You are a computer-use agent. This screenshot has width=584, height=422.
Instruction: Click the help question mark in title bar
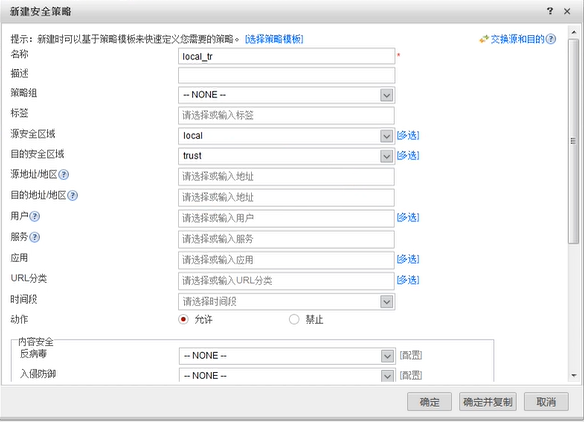point(550,11)
